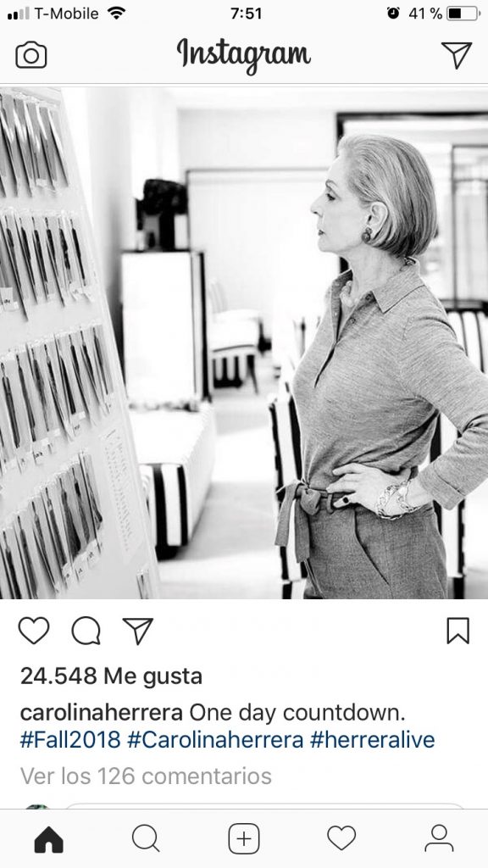Open the camera from the Instagram header

31,55
